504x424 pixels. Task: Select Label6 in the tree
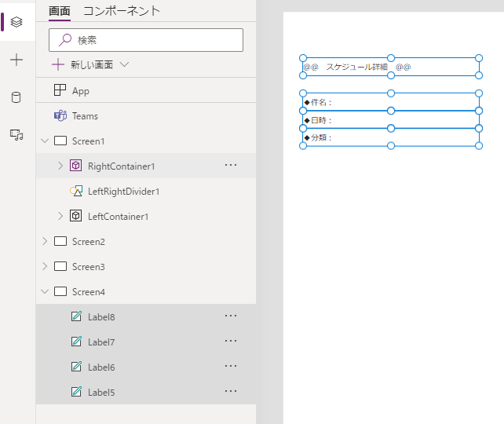click(x=101, y=367)
